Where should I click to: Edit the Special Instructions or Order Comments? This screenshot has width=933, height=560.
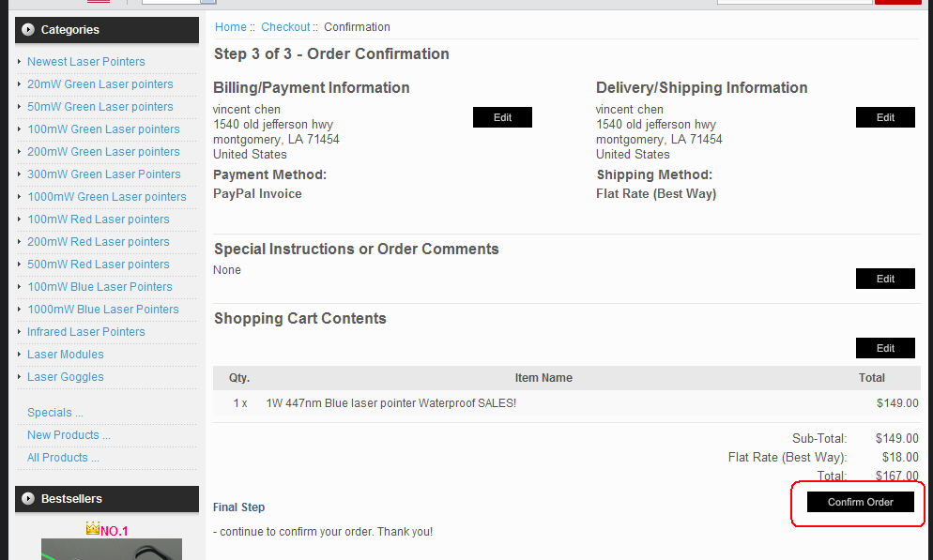885,279
